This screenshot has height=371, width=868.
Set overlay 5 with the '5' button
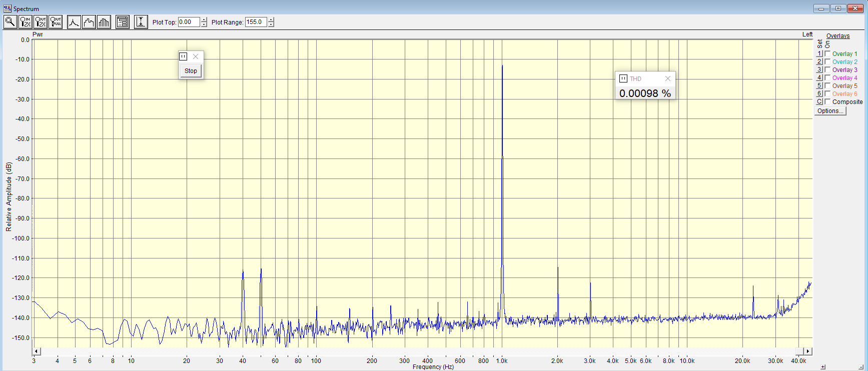coord(819,85)
